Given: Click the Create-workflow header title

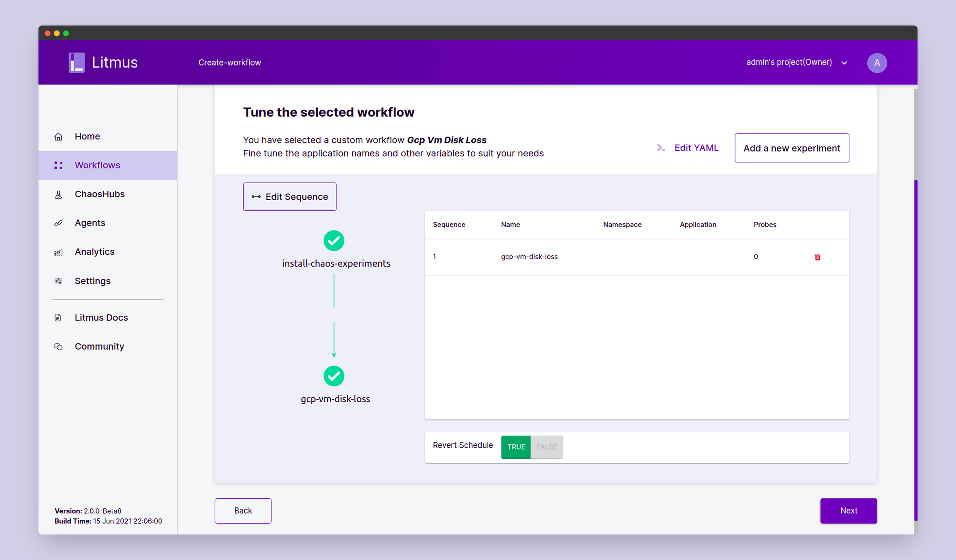Looking at the screenshot, I should (230, 63).
